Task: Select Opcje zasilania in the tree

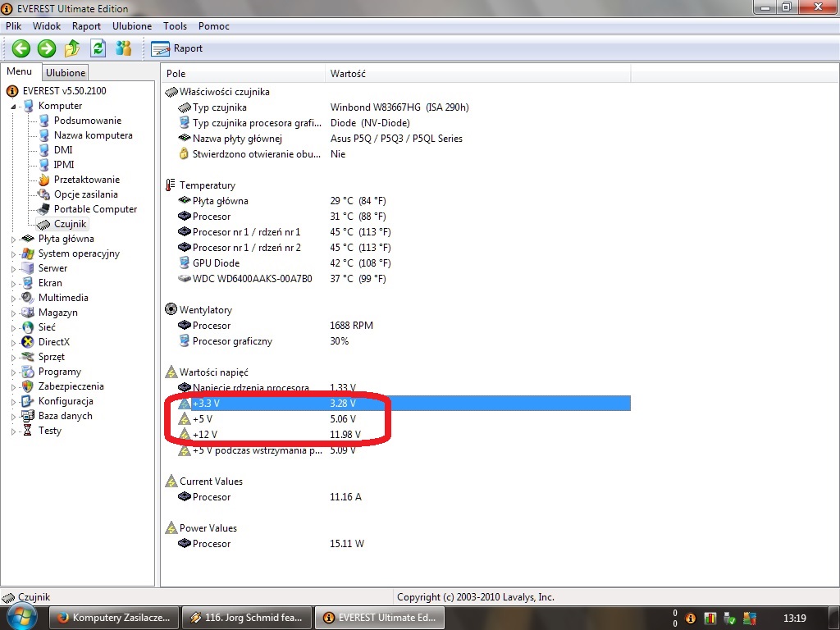Action: [85, 194]
